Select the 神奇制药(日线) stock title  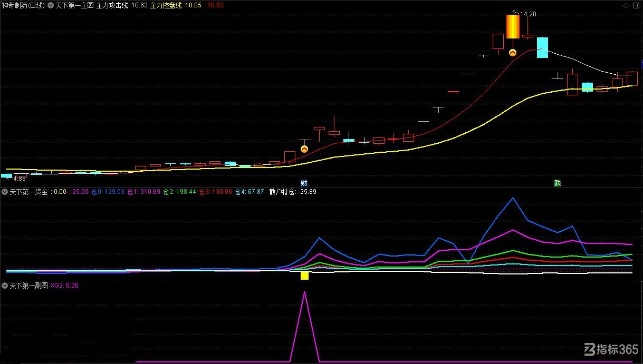[24, 5]
